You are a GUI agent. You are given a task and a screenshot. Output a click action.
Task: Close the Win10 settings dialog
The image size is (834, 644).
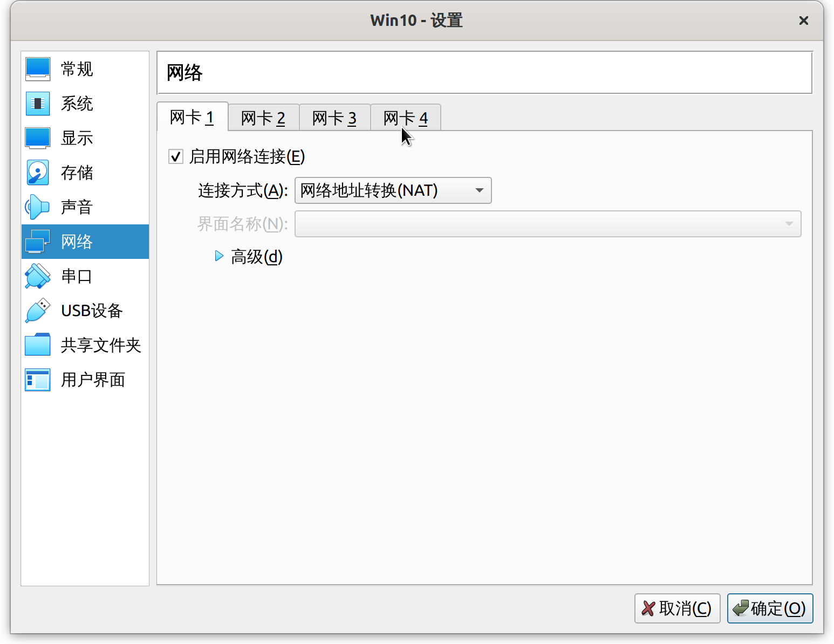point(803,20)
